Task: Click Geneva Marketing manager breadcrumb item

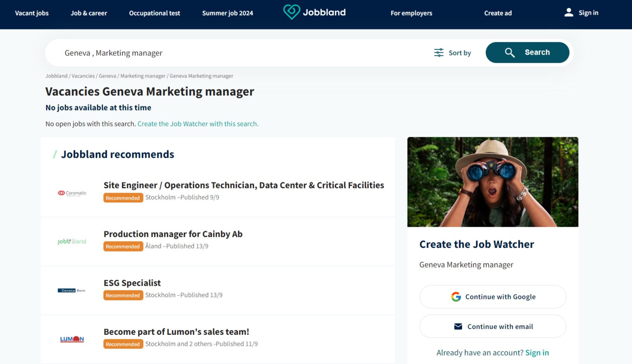Action: [x=201, y=76]
